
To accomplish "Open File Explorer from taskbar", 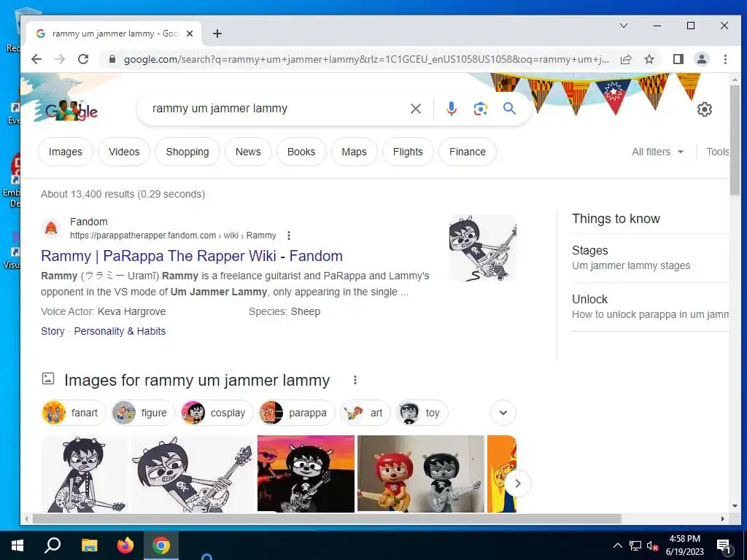I will [89, 545].
